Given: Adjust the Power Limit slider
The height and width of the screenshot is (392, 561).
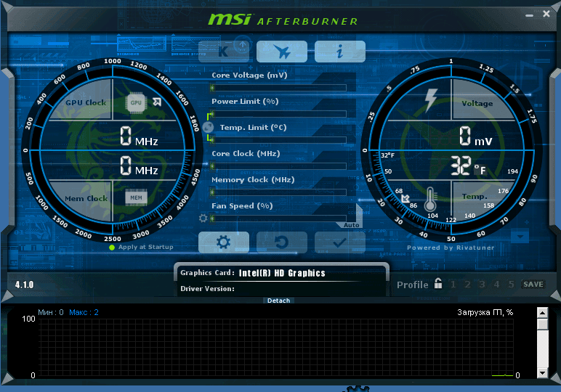Looking at the screenshot, I should (278, 114).
